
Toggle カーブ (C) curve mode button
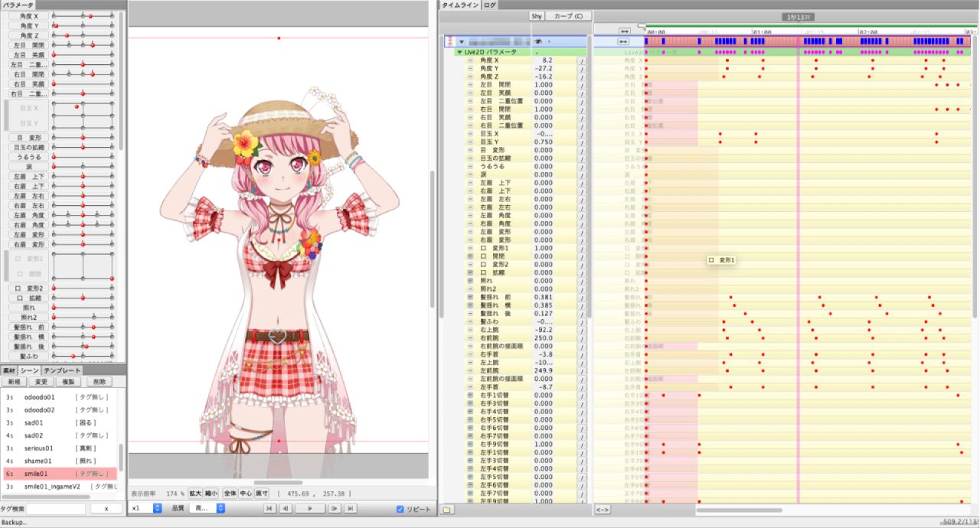569,16
